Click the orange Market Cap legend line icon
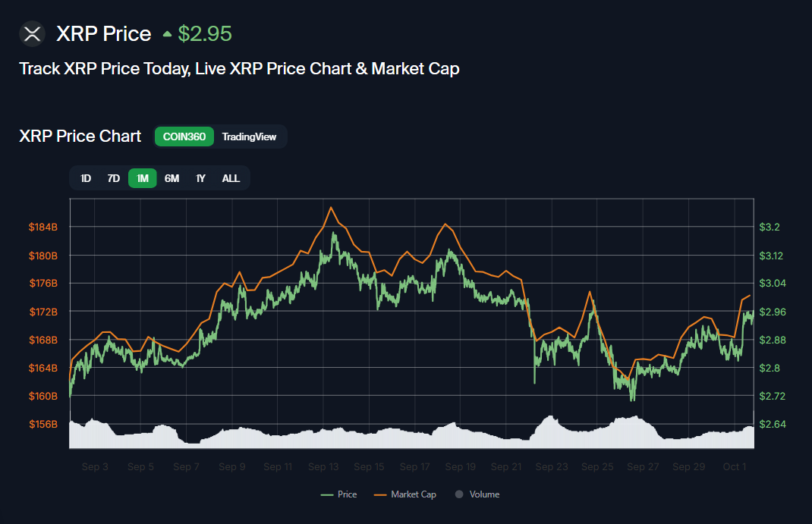 point(381,494)
